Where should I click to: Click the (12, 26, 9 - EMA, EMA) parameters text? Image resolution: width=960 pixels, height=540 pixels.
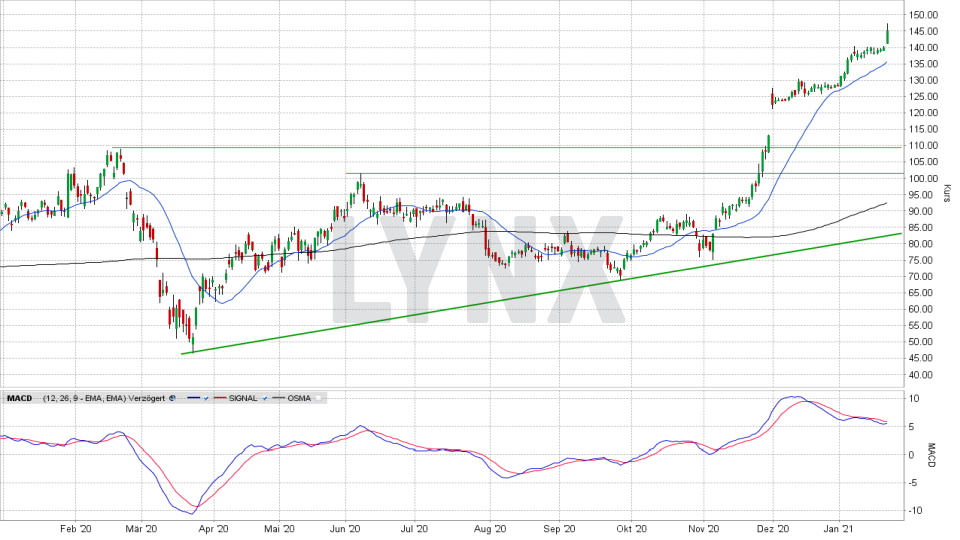pos(84,398)
